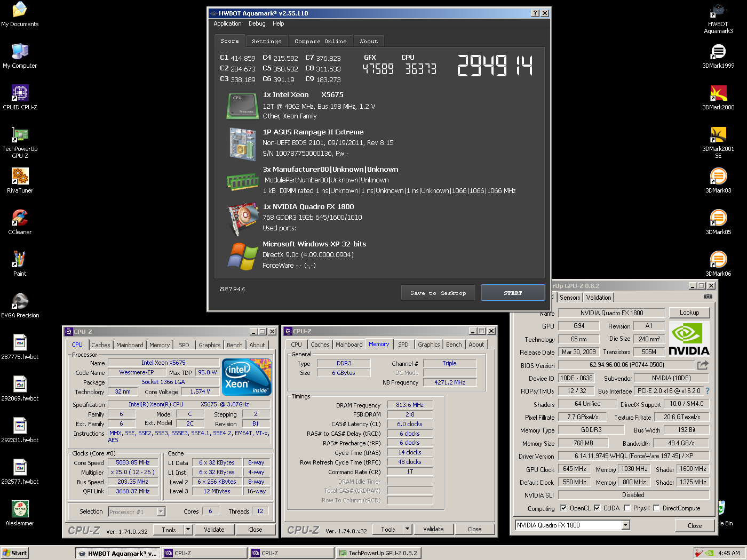Launch the HWBOT Aquamark3 desktop shortcut
Viewport: 747px width, 560px height.
coord(718,18)
